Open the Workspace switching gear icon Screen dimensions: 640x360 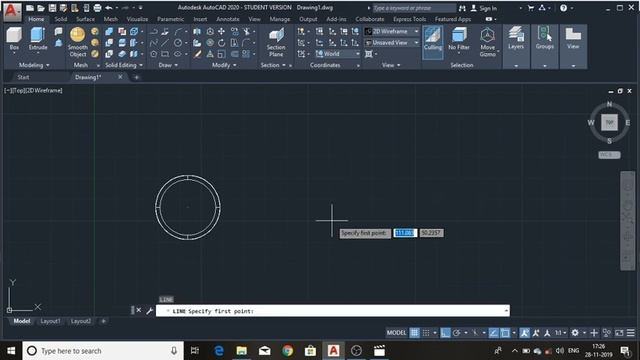575,333
